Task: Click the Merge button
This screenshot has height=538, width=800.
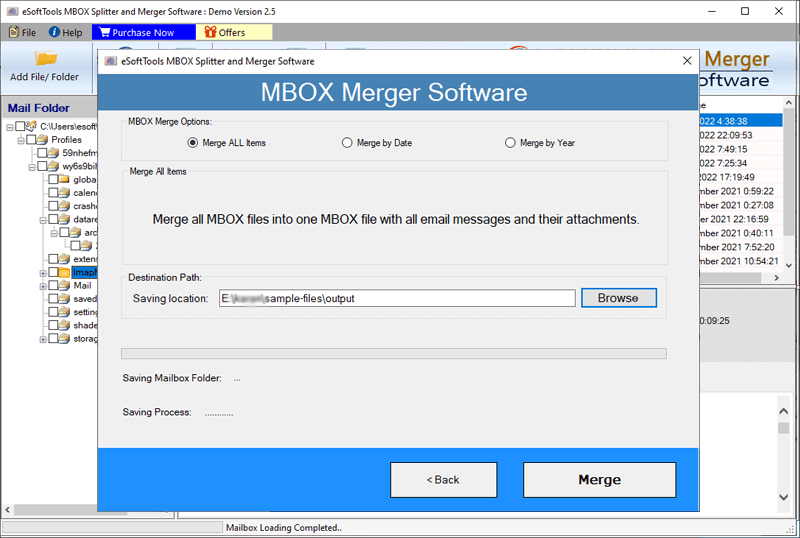Action: click(x=599, y=480)
